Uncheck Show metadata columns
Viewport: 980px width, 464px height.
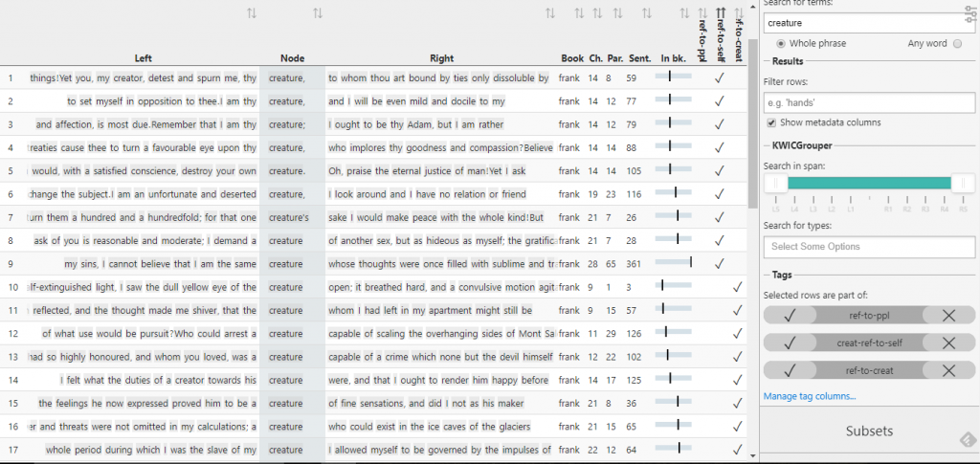click(772, 122)
